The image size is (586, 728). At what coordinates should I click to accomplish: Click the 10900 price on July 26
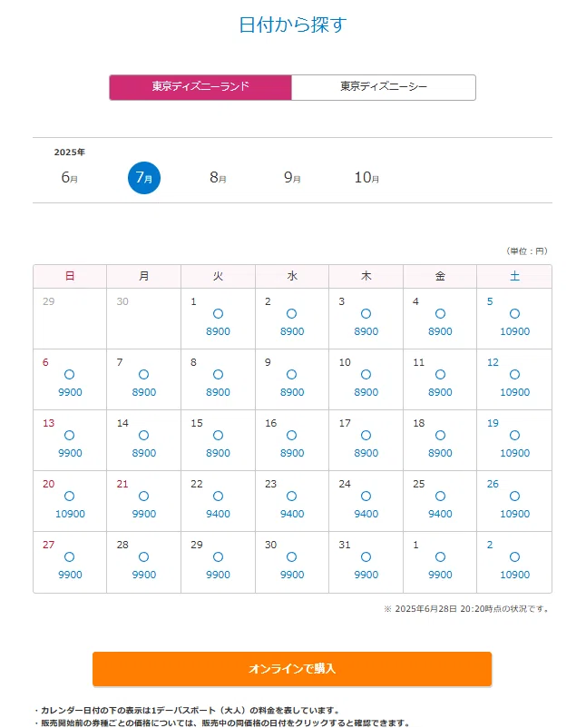[514, 514]
